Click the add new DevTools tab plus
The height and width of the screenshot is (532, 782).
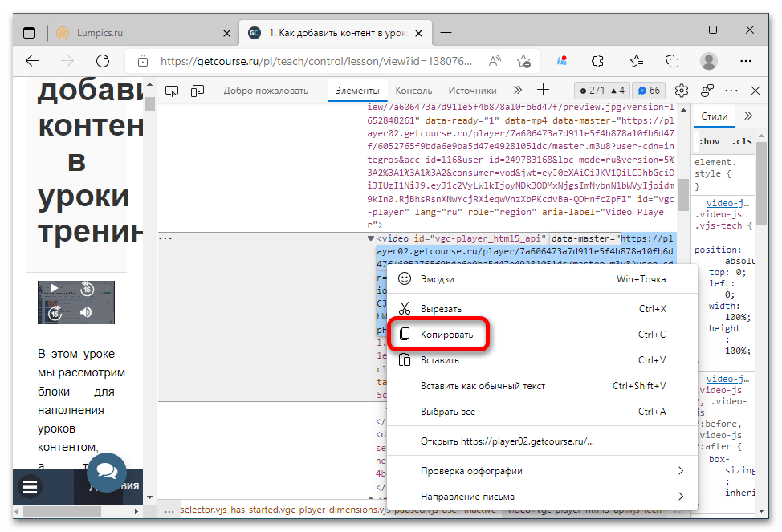click(543, 90)
